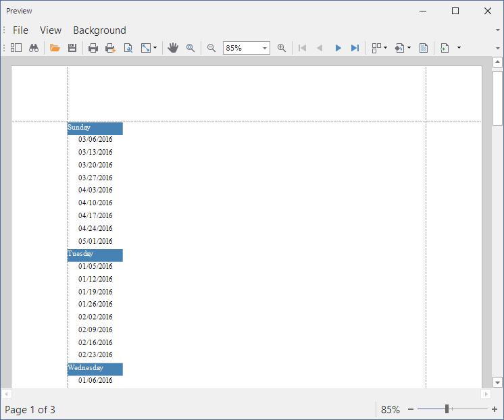Click the date 03/06/2016
This screenshot has height=420, width=504.
point(95,139)
